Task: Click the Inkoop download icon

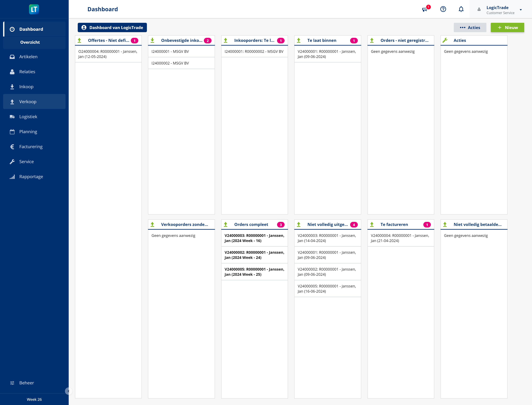Action: coord(12,86)
